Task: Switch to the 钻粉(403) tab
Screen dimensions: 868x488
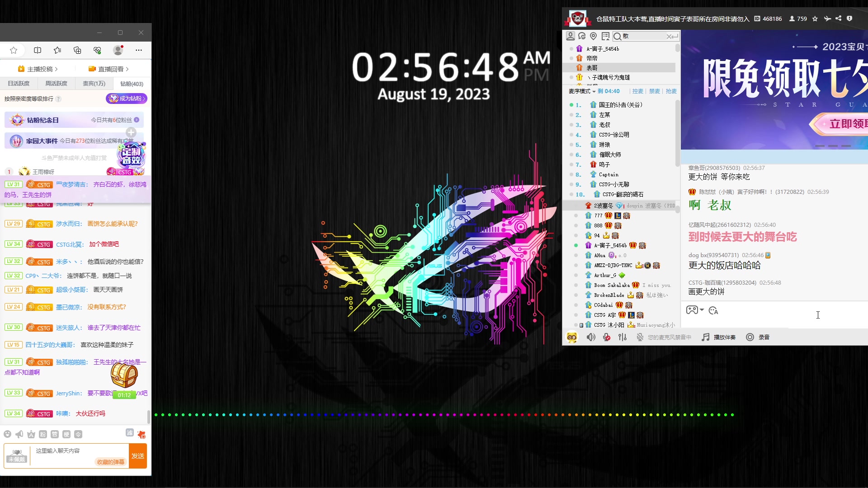Action: (x=132, y=84)
